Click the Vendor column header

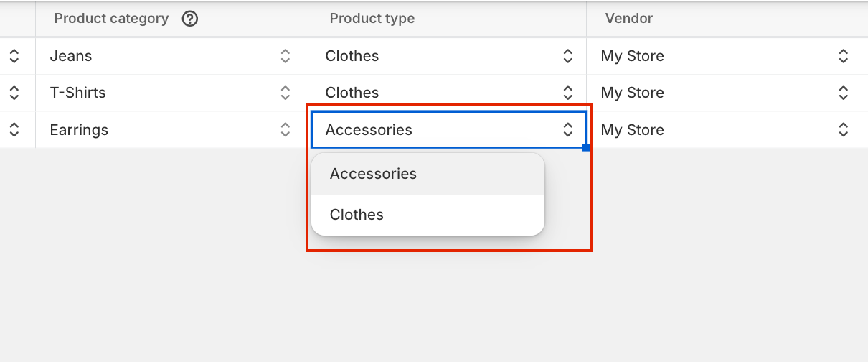pyautogui.click(x=629, y=19)
